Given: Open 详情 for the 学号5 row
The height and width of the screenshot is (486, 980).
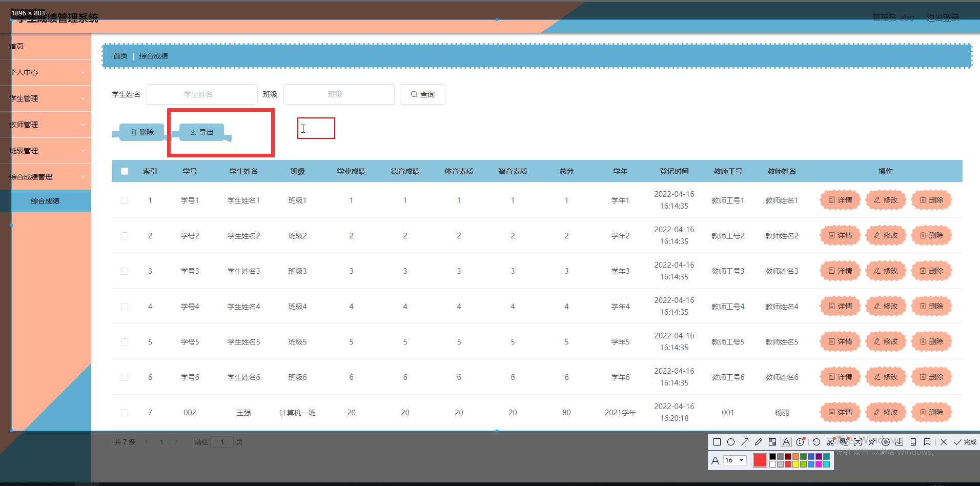Looking at the screenshot, I should pos(840,342).
